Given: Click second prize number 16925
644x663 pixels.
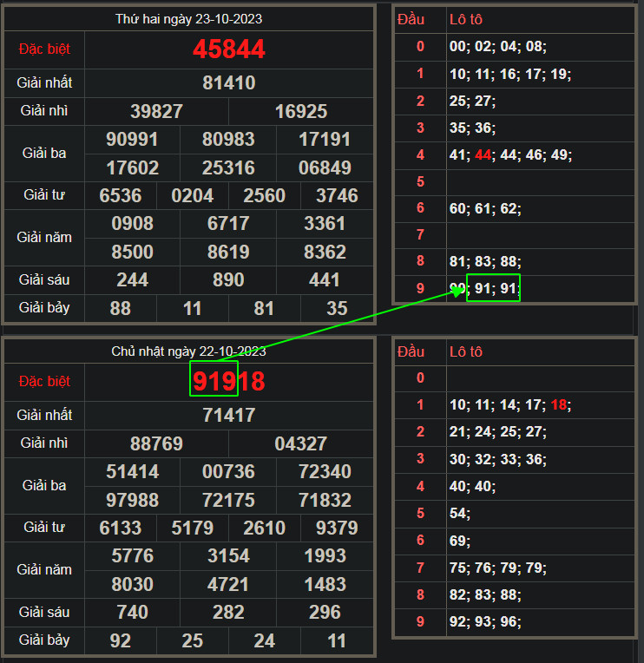Looking at the screenshot, I should 301,111.
